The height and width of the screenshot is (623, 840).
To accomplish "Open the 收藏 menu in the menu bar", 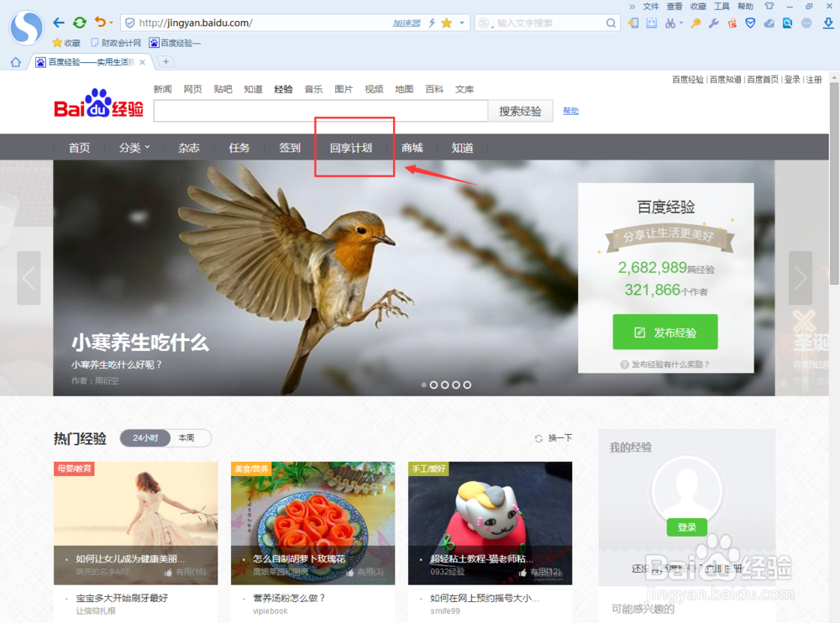I will click(698, 7).
